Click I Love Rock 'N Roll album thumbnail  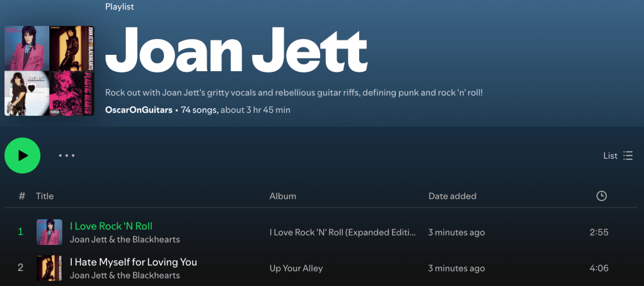[x=49, y=232]
